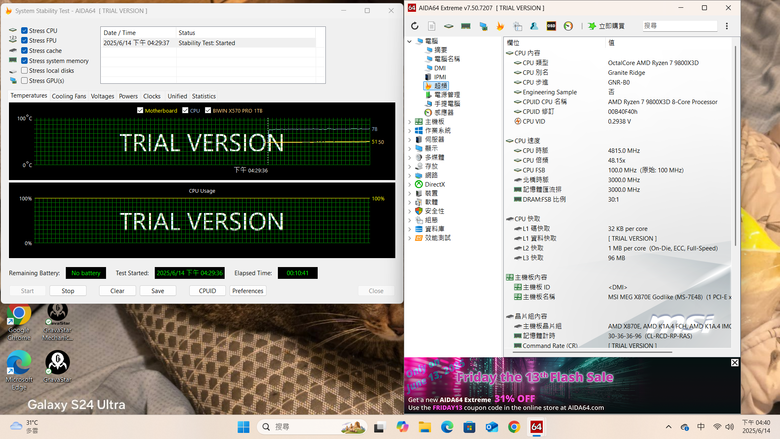Switch to the Statistics tab
Image resolution: width=780 pixels, height=439 pixels.
204,96
